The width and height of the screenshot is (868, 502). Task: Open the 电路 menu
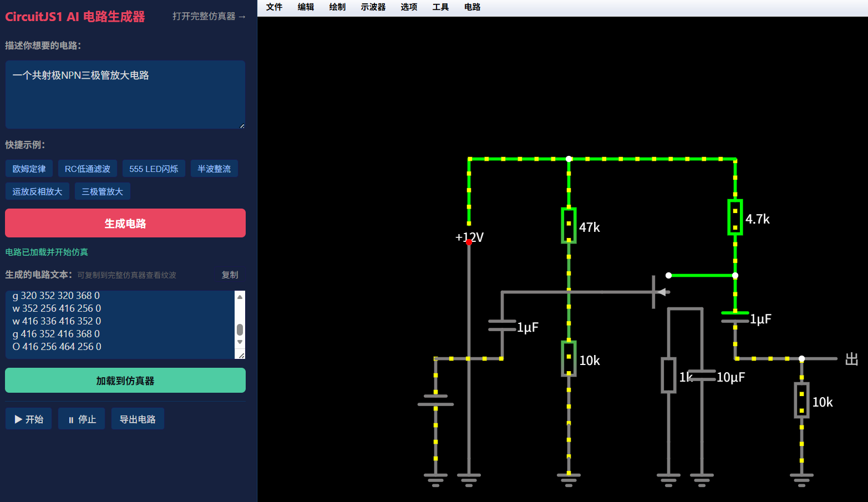(x=473, y=7)
